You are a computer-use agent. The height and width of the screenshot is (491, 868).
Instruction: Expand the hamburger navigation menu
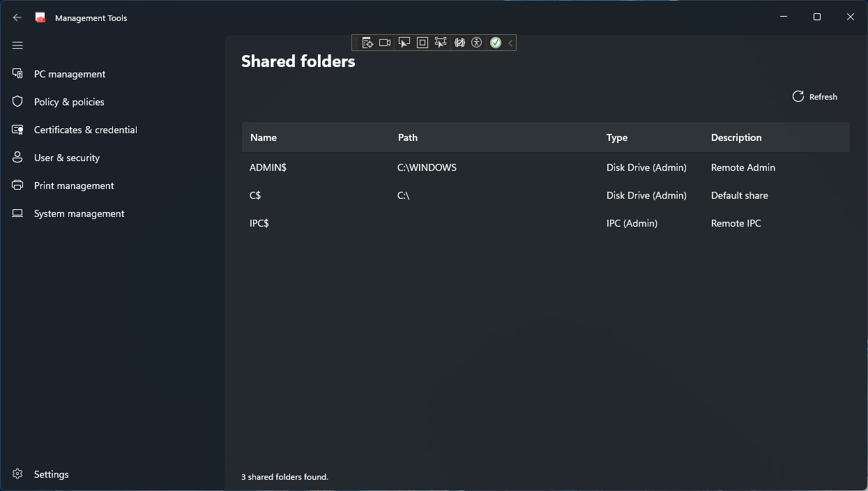click(17, 45)
